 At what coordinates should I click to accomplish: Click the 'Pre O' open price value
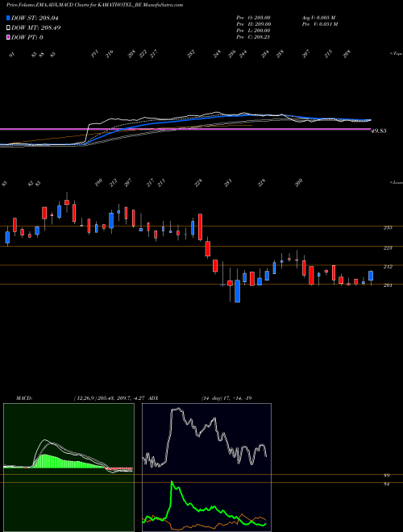coord(253,17)
